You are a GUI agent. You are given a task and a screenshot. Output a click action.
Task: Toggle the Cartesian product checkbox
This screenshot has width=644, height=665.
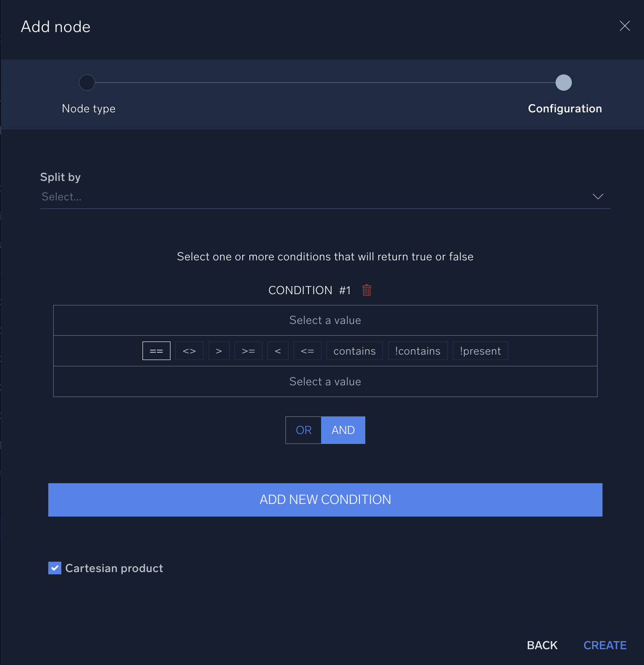coord(55,568)
